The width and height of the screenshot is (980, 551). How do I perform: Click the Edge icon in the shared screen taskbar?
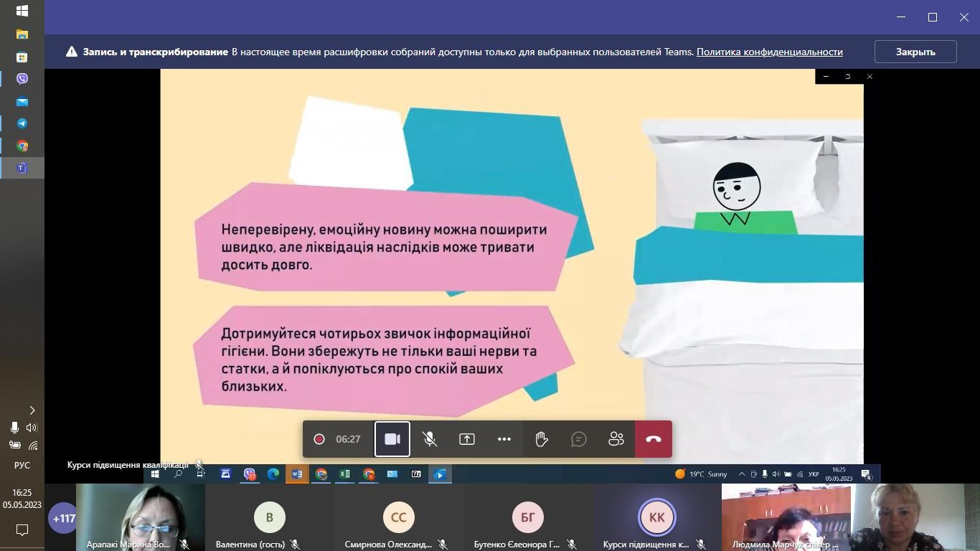click(x=273, y=474)
